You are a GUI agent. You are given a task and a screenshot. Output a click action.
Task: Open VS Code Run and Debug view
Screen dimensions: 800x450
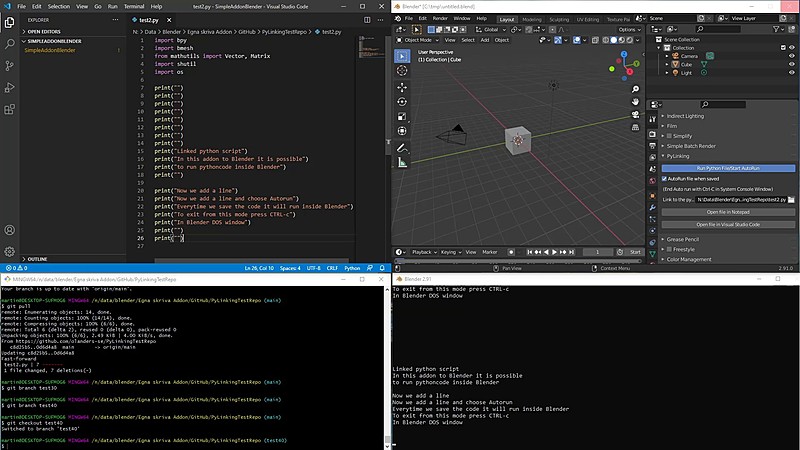coord(9,88)
